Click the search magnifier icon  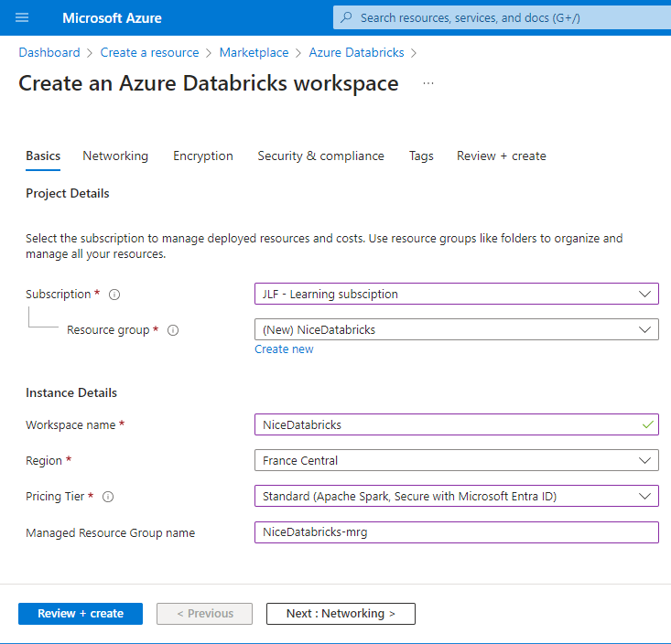tap(346, 17)
